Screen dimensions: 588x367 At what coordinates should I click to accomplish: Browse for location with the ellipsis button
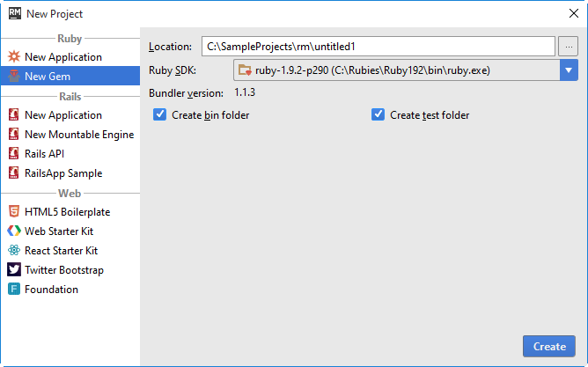click(568, 47)
